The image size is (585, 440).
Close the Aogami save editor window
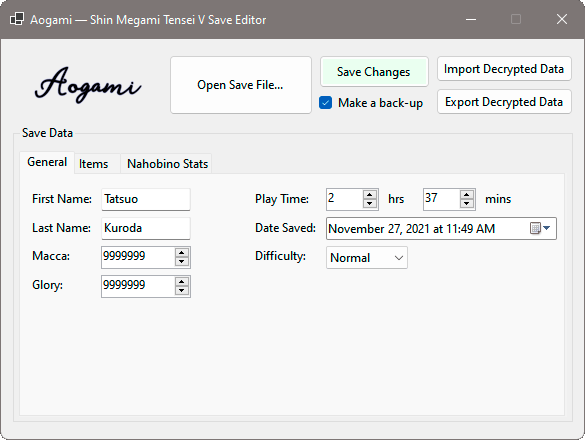point(561,19)
